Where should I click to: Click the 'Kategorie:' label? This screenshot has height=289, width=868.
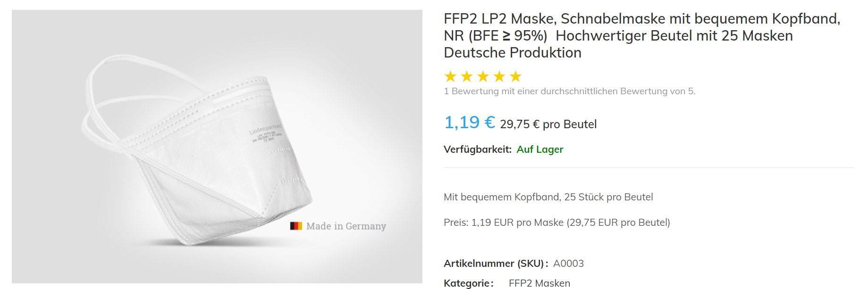[x=468, y=283]
